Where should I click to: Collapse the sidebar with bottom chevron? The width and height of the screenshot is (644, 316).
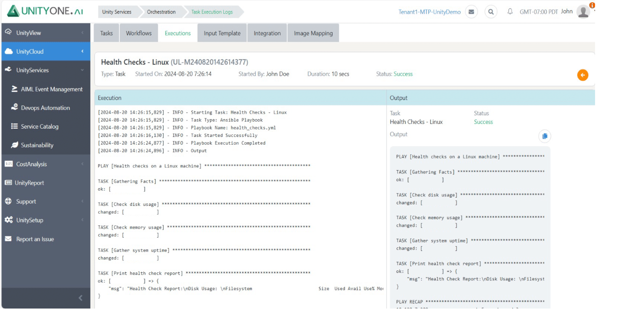[80, 298]
